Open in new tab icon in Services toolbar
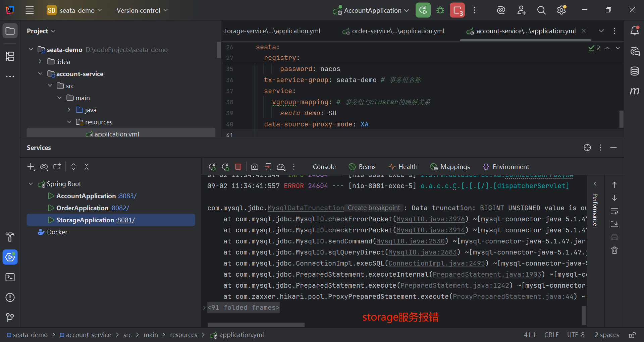644x342 pixels. (57, 166)
